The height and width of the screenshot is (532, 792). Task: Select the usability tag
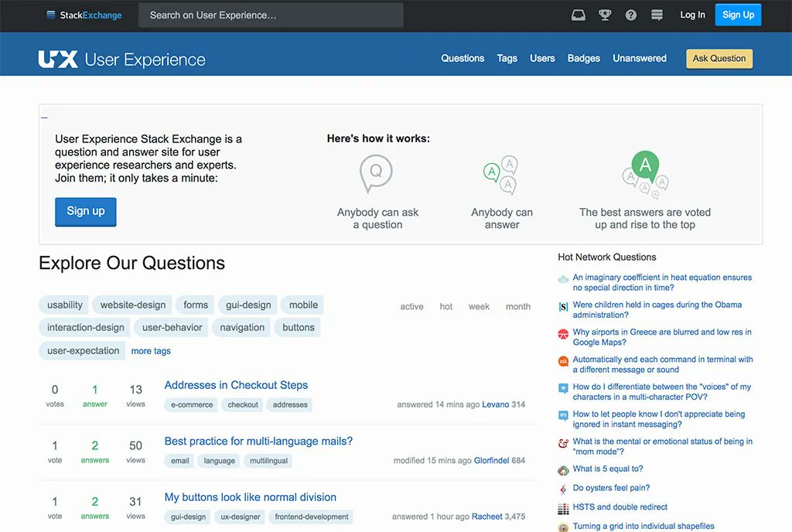(64, 305)
